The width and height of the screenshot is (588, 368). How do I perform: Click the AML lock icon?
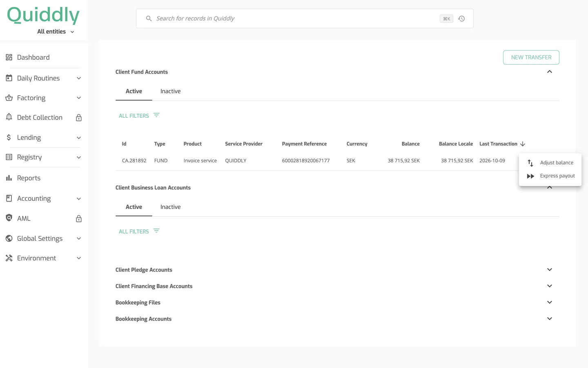pyautogui.click(x=79, y=219)
